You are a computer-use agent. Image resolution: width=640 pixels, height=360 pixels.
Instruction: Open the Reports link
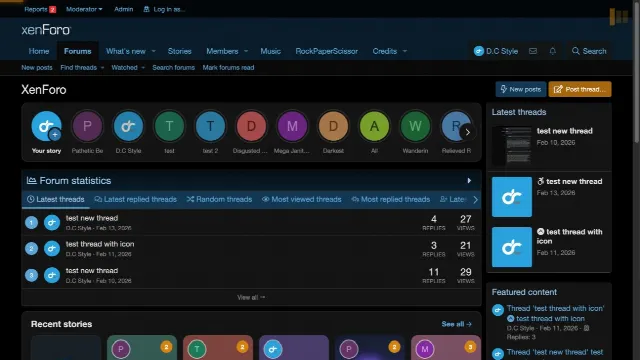pos(40,9)
